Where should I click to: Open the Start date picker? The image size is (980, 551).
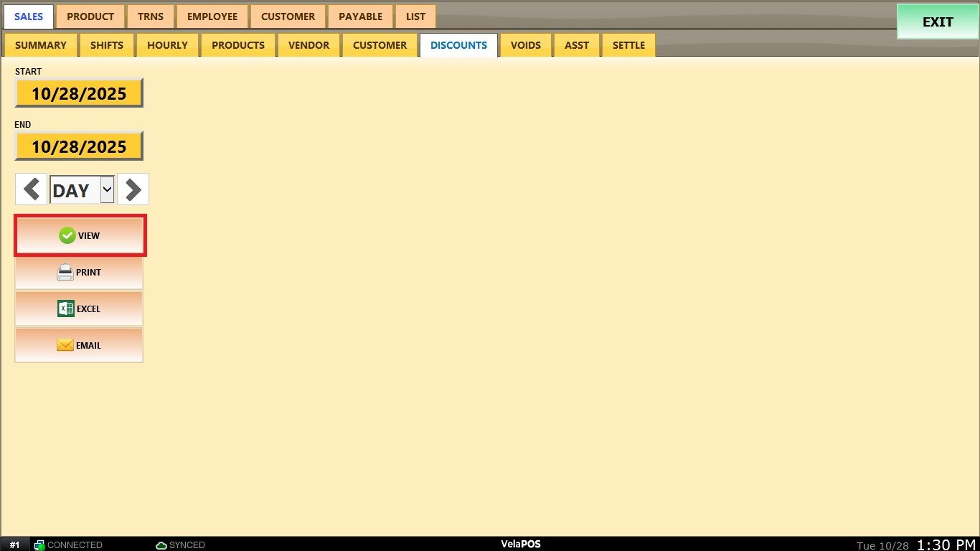coord(79,93)
